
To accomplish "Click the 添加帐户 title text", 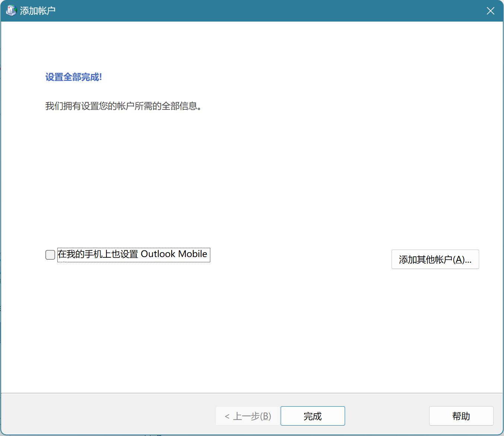I will [38, 11].
